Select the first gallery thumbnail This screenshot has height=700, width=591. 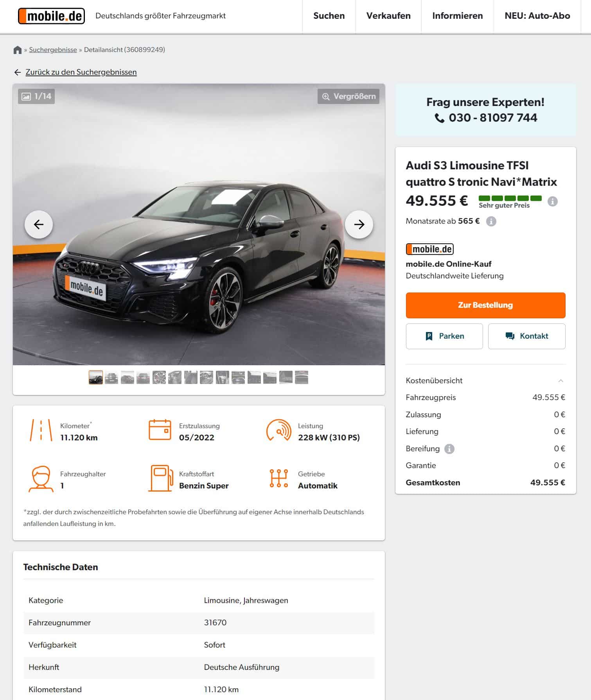point(96,377)
